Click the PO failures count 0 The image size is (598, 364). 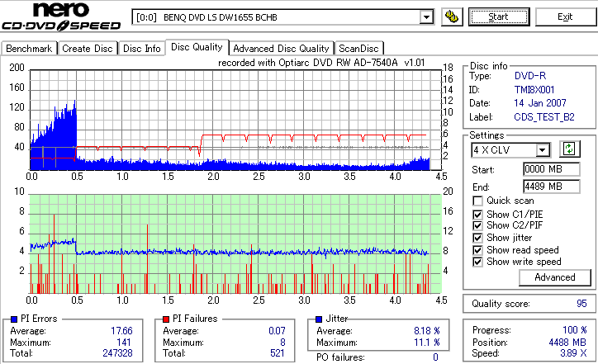[435, 357]
